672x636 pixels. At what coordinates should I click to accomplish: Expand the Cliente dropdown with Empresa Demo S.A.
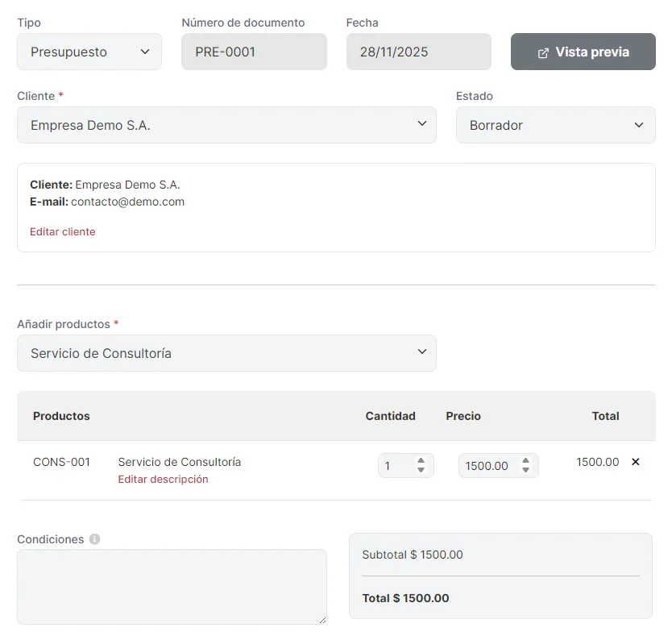[226, 125]
